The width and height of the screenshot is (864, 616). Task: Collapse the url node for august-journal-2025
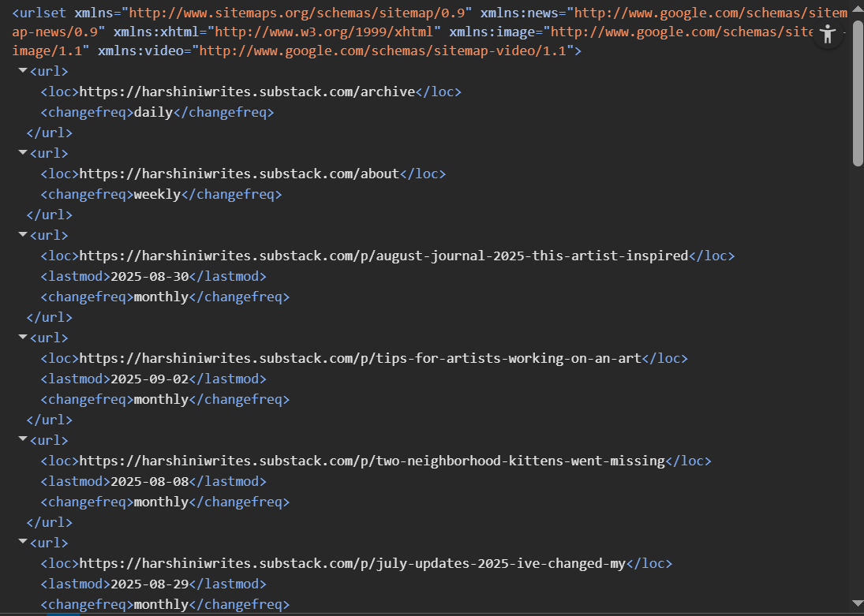[23, 235]
